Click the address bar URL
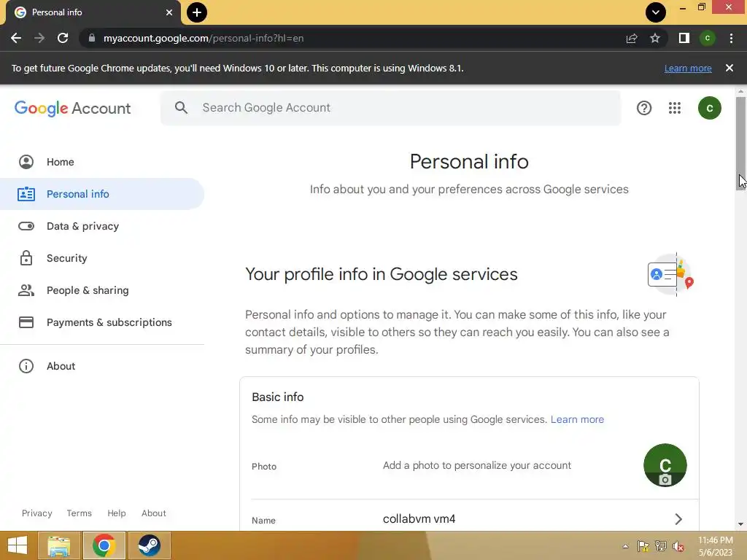Image resolution: width=747 pixels, height=560 pixels. pyautogui.click(x=204, y=38)
